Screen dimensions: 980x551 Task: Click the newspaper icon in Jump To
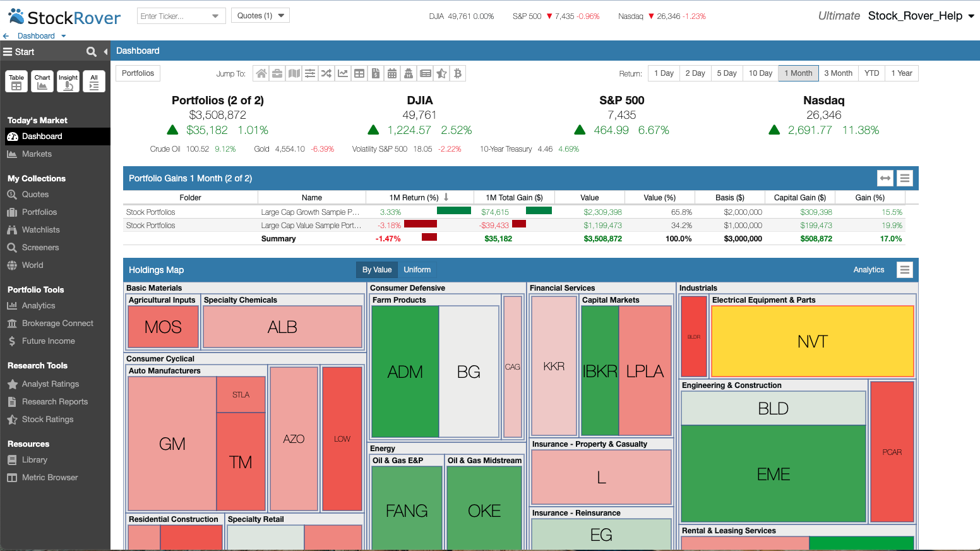point(426,73)
